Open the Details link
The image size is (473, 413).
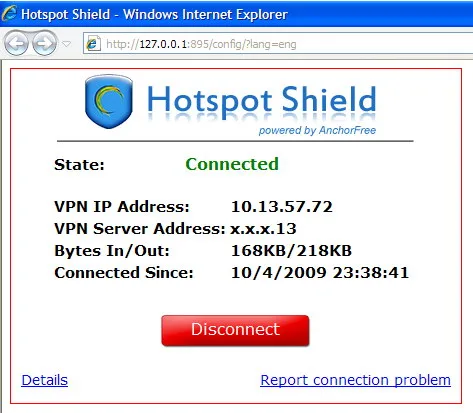(45, 380)
